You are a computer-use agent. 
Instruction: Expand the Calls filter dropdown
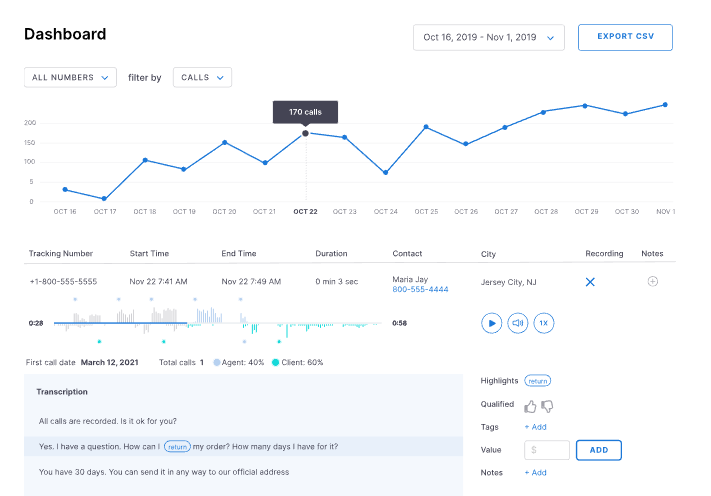coord(202,77)
